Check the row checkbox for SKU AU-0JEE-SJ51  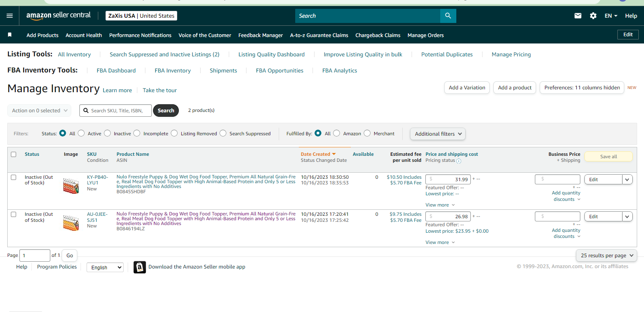click(x=14, y=214)
